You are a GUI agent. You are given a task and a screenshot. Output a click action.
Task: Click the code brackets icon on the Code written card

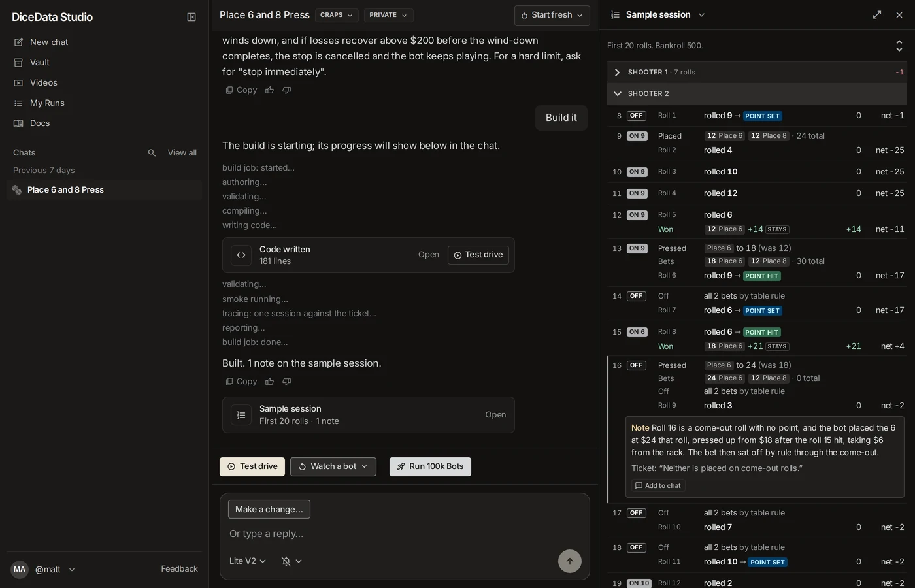[x=241, y=255]
